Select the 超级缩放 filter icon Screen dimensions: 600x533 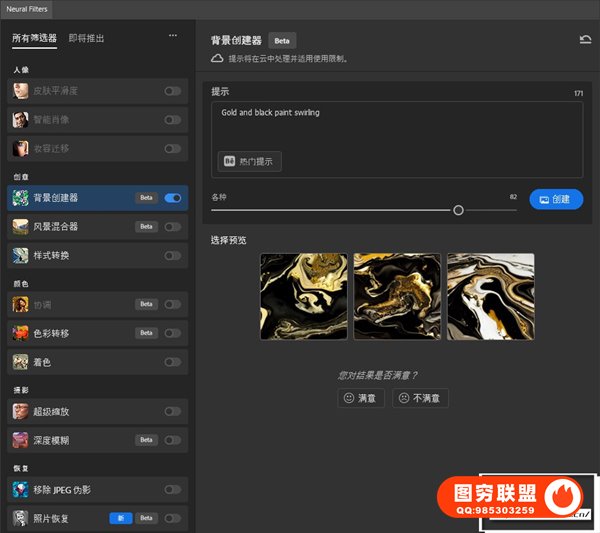pyautogui.click(x=20, y=411)
